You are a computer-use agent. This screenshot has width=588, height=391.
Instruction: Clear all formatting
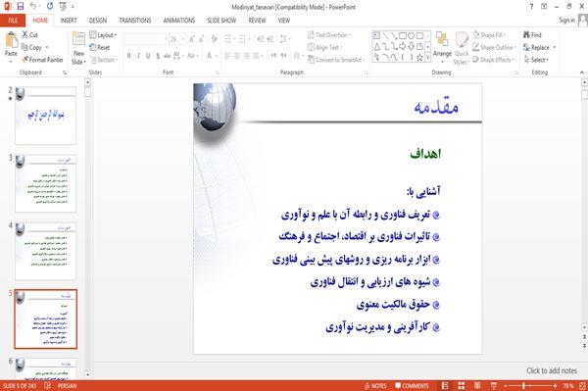(x=214, y=39)
